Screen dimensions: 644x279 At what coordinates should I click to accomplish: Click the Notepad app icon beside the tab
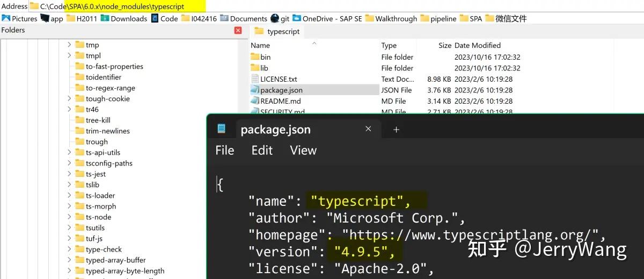tap(221, 129)
